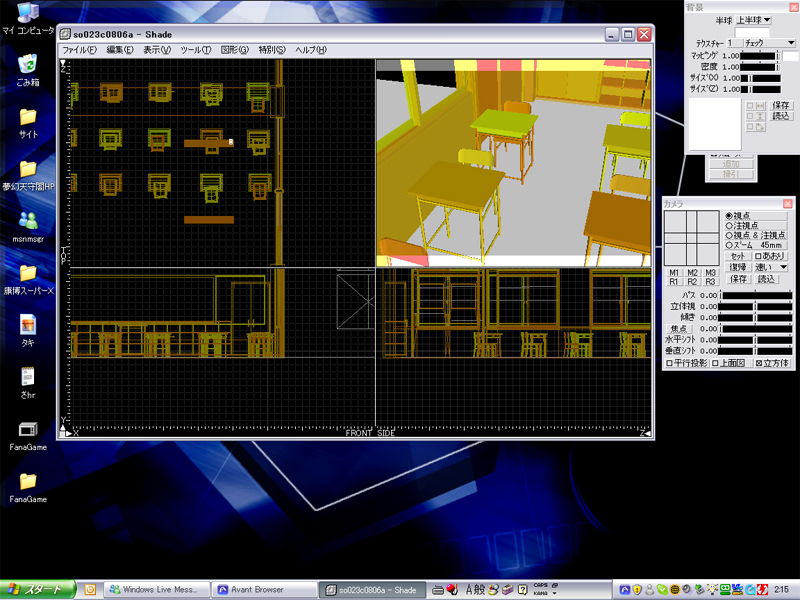Adjust the 立体視 slider
Image resolution: width=800 pixels, height=600 pixels.
tap(756, 307)
